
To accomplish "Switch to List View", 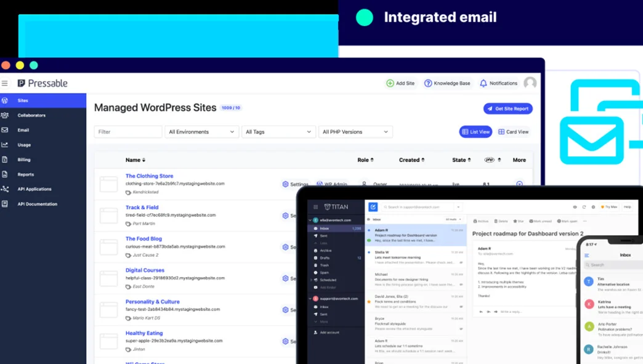I will (475, 132).
